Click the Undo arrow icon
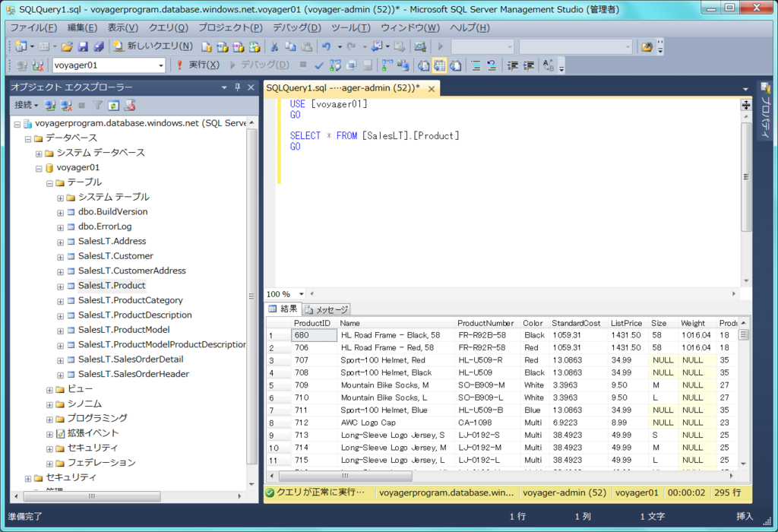Screen dimensions: 778x532 (x=326, y=46)
